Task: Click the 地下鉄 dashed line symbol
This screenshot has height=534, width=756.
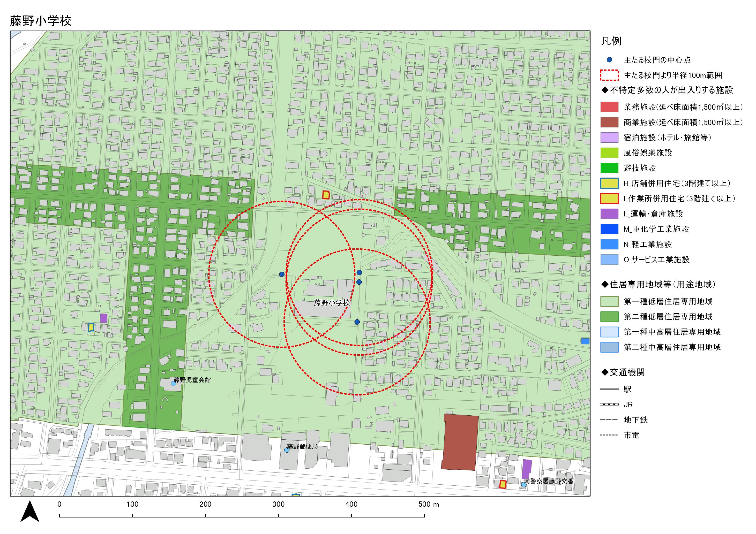Action: tap(609, 420)
